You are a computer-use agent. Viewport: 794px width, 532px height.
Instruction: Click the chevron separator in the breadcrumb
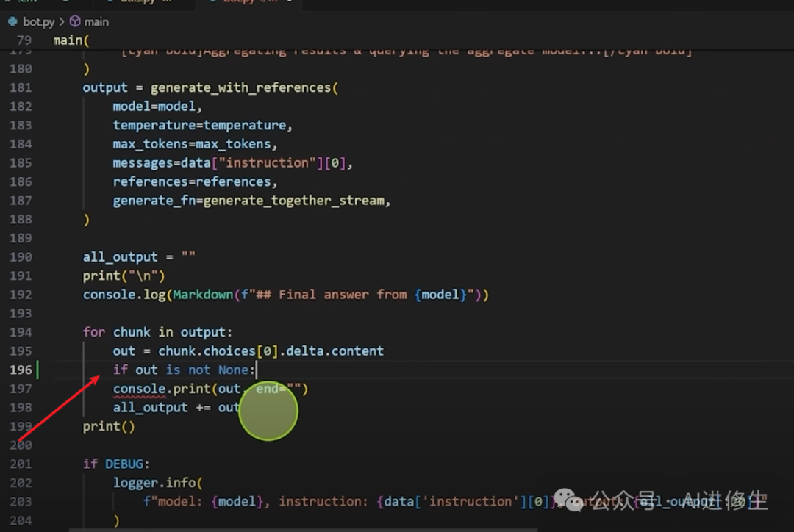[x=62, y=22]
